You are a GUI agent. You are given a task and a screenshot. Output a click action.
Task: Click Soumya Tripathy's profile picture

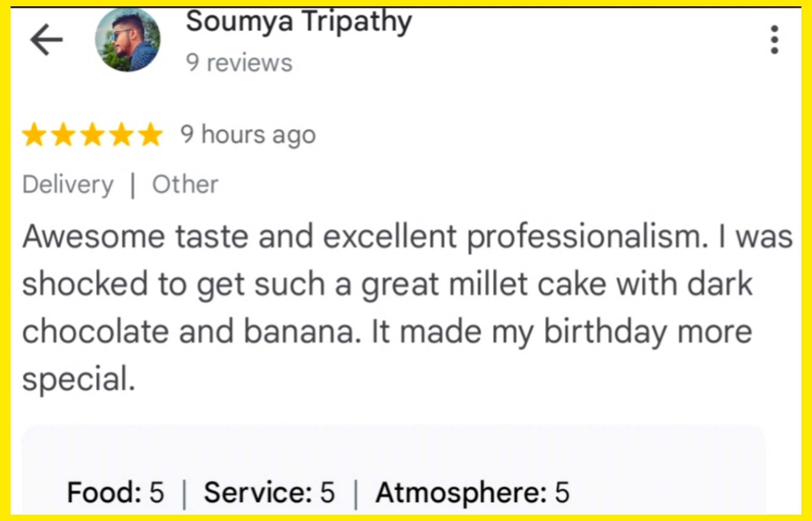128,40
